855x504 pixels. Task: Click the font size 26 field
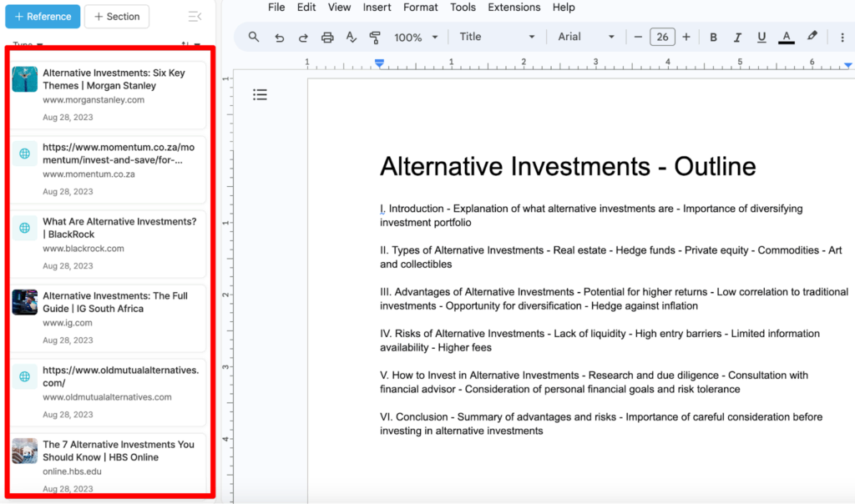click(x=662, y=38)
